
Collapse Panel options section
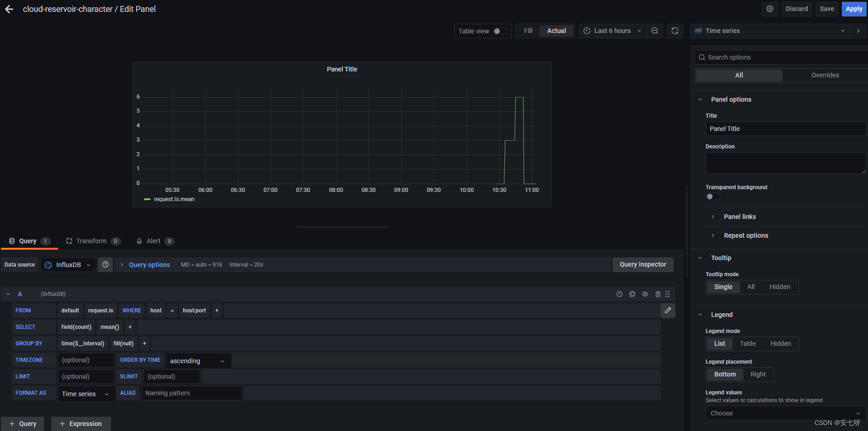point(731,99)
